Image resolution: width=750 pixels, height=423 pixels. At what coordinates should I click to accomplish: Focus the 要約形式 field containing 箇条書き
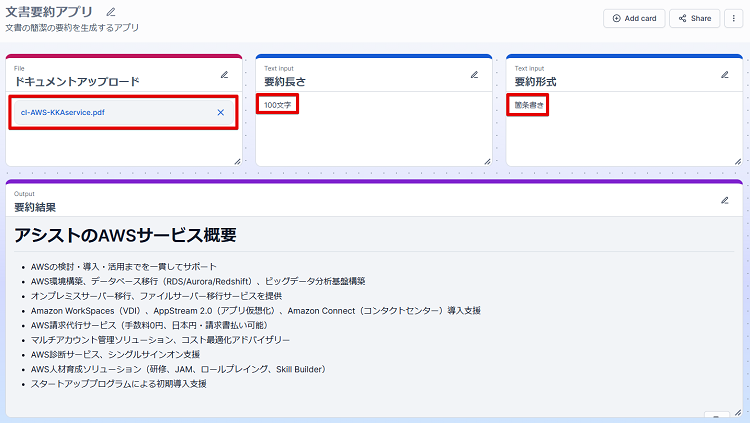527,104
